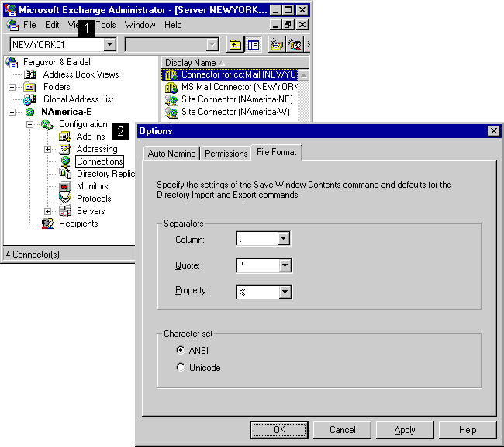Click the up one level toolbar icon

[x=235, y=45]
